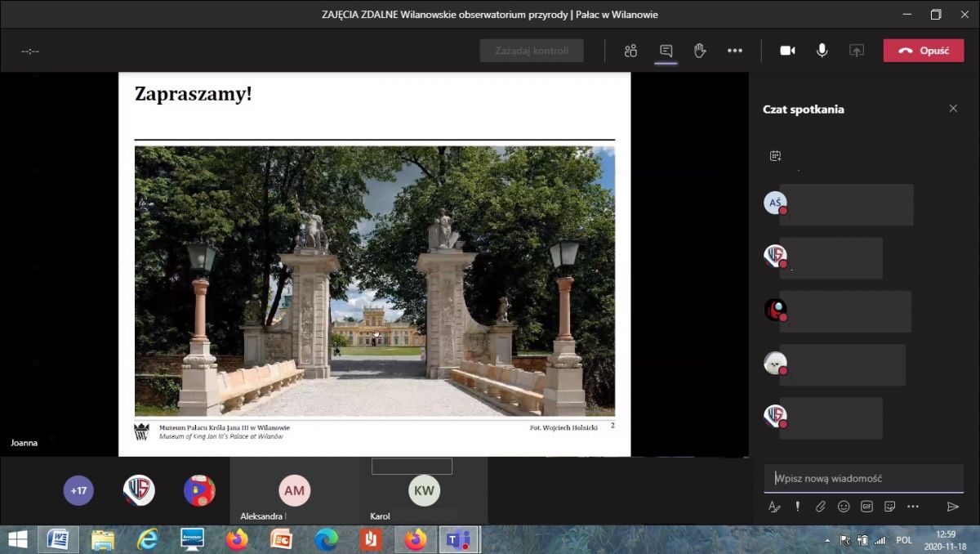Open the GIF picker in chat

click(x=866, y=507)
